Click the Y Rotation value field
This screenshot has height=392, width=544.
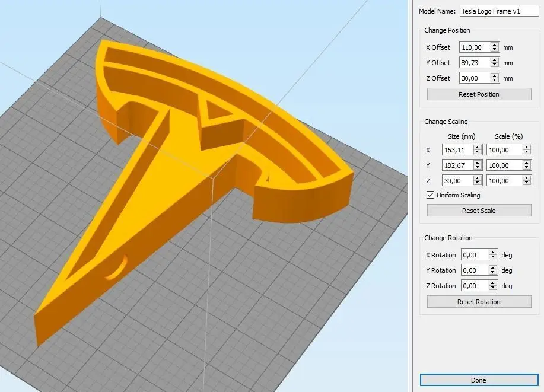click(x=475, y=270)
